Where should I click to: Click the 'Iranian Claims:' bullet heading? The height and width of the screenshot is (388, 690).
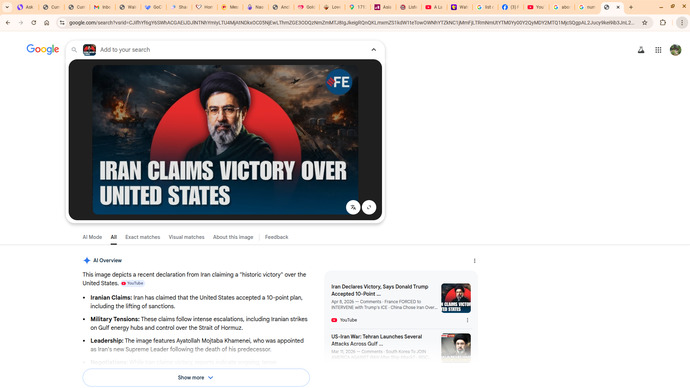(x=111, y=298)
